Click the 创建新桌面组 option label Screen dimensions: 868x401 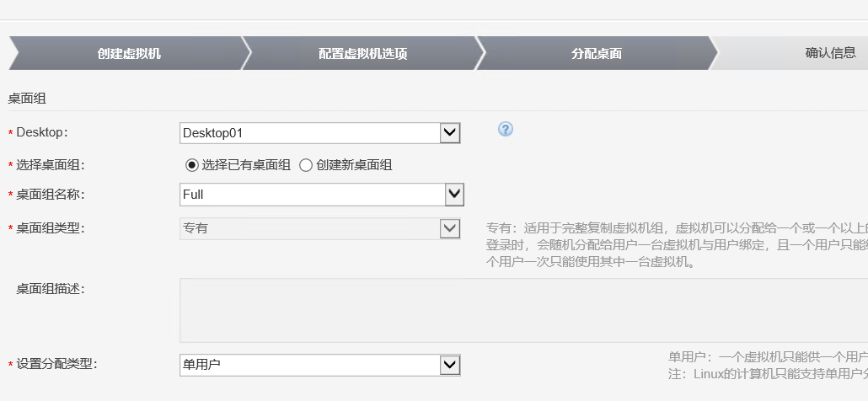pyautogui.click(x=354, y=165)
